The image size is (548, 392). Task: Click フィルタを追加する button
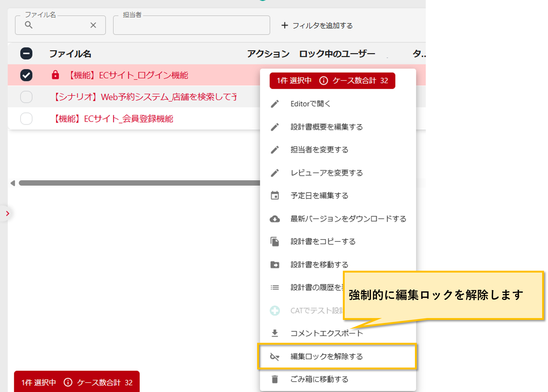[x=317, y=26]
